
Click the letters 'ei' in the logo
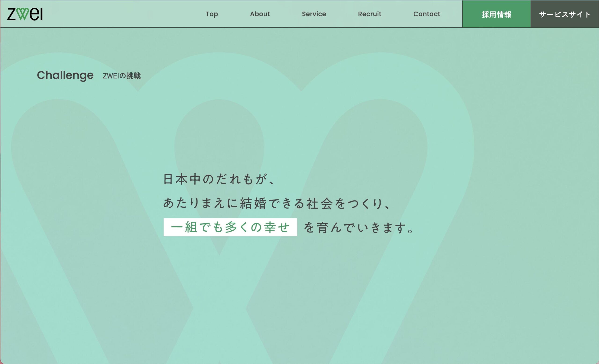click(37, 14)
